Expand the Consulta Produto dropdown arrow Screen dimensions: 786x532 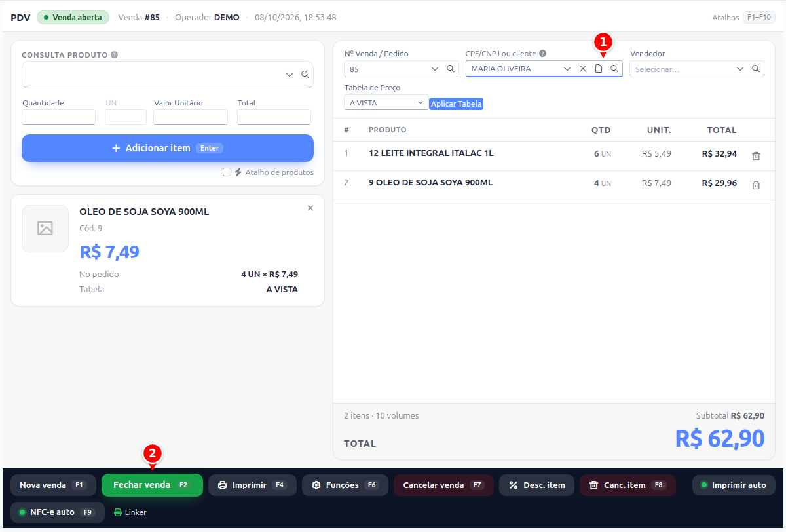click(x=290, y=75)
